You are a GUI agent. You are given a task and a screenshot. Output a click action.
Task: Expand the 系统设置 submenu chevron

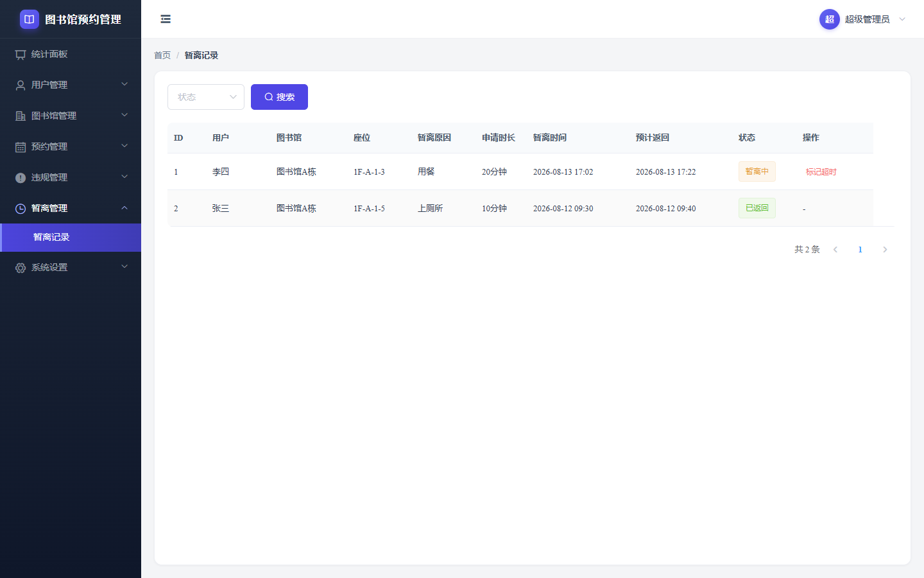click(x=124, y=267)
